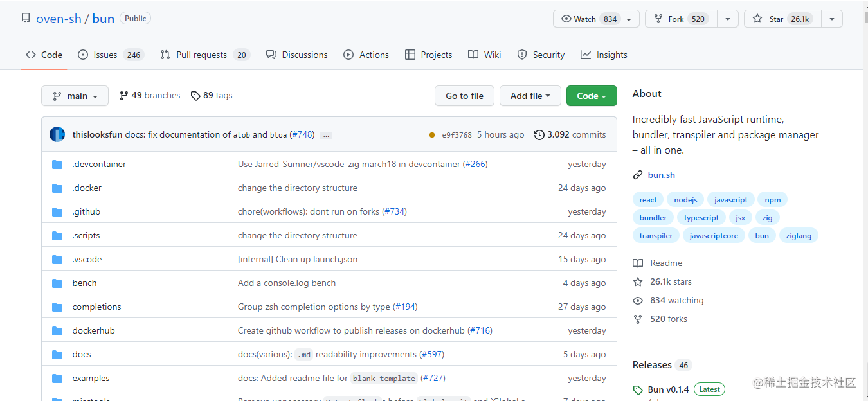The width and height of the screenshot is (868, 401).
Task: Click the eye icon beside 834 watching
Action: tap(638, 300)
